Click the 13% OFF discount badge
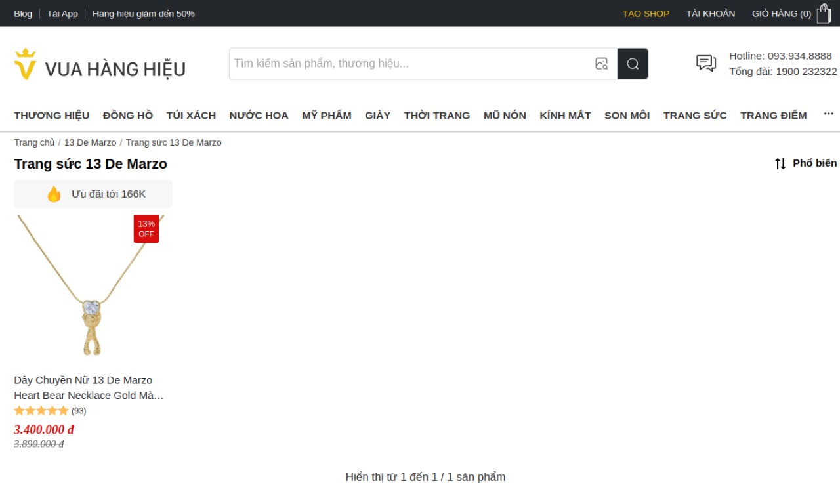This screenshot has width=840, height=504. pos(146,228)
